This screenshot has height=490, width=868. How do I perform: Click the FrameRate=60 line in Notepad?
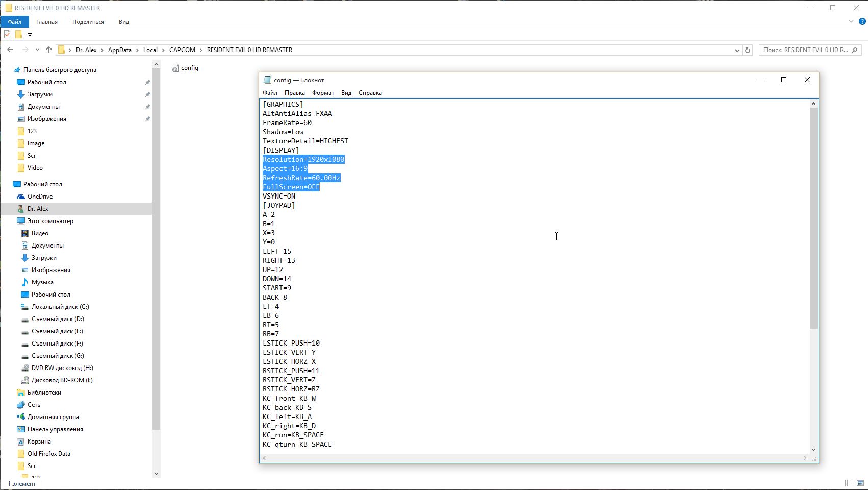pos(287,122)
